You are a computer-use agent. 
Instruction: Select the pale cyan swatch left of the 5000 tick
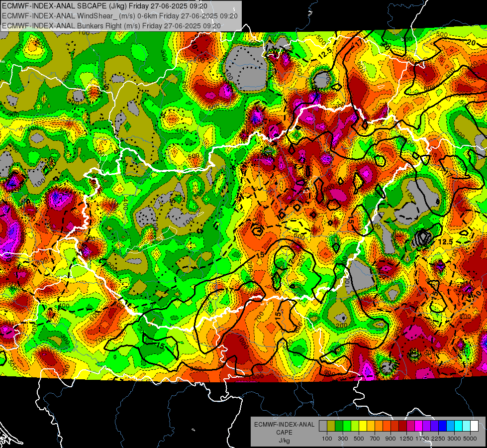[467, 426]
